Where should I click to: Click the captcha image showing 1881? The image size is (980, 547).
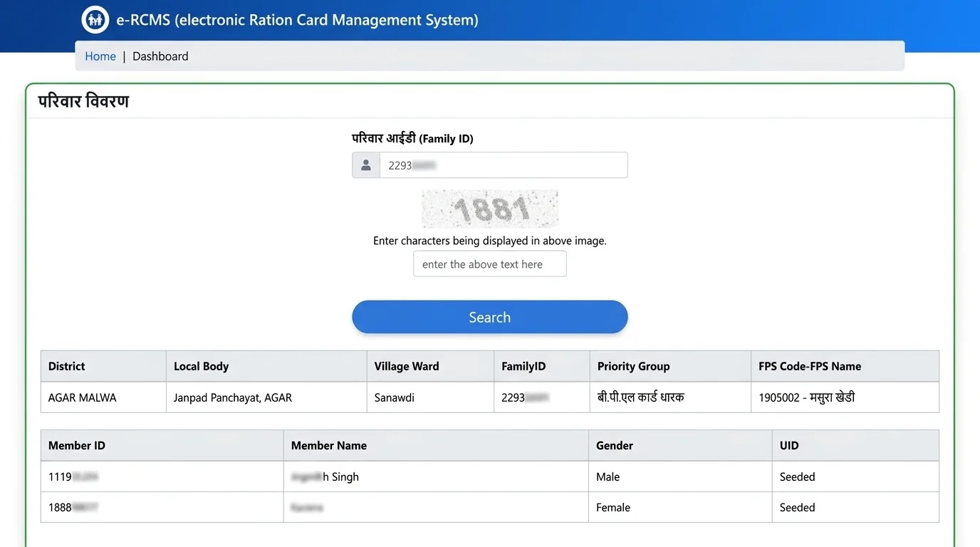490,209
